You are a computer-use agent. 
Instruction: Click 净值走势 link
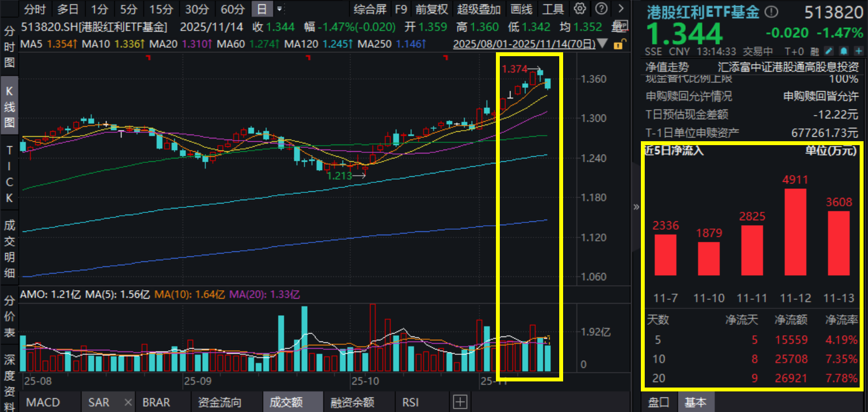[667, 67]
